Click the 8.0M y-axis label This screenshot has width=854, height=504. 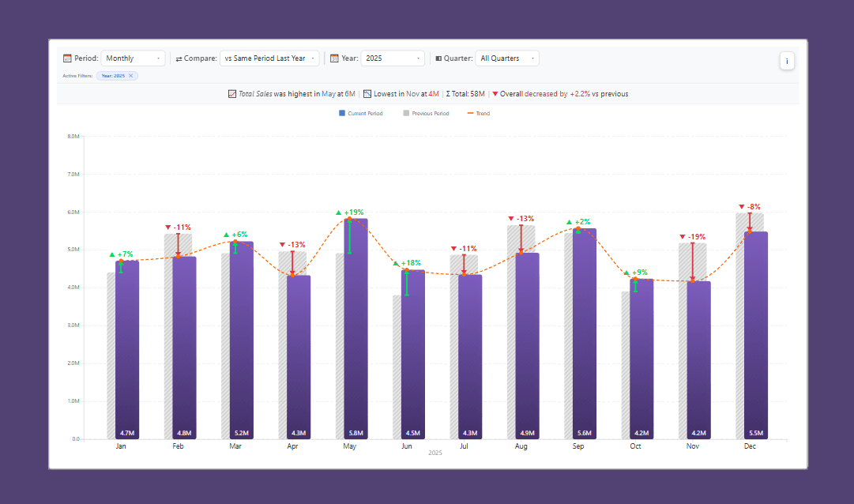click(x=73, y=136)
